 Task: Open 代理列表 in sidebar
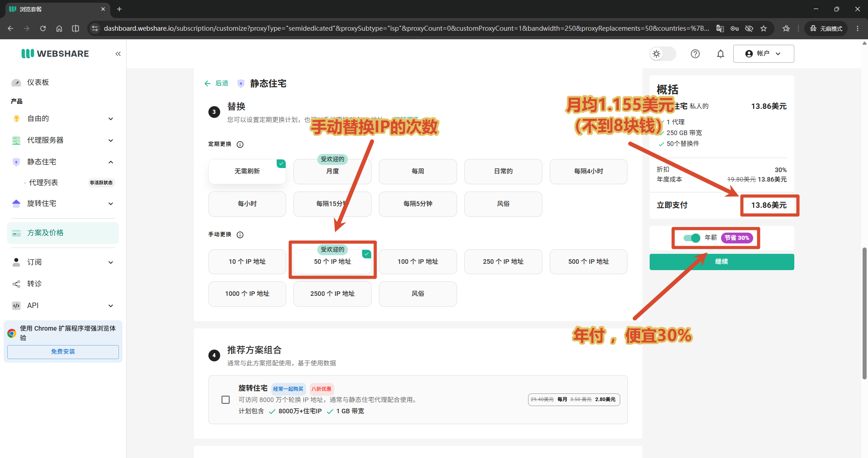[x=43, y=182]
